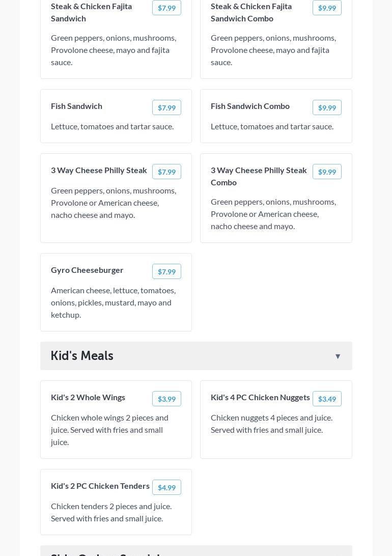392x556 pixels.
Task: Open the Kid's 2 PC Chicken Tenders title
Action: pos(100,486)
